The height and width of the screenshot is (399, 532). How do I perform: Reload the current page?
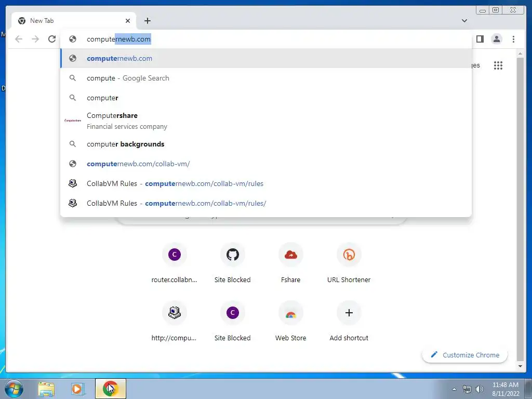coord(52,39)
